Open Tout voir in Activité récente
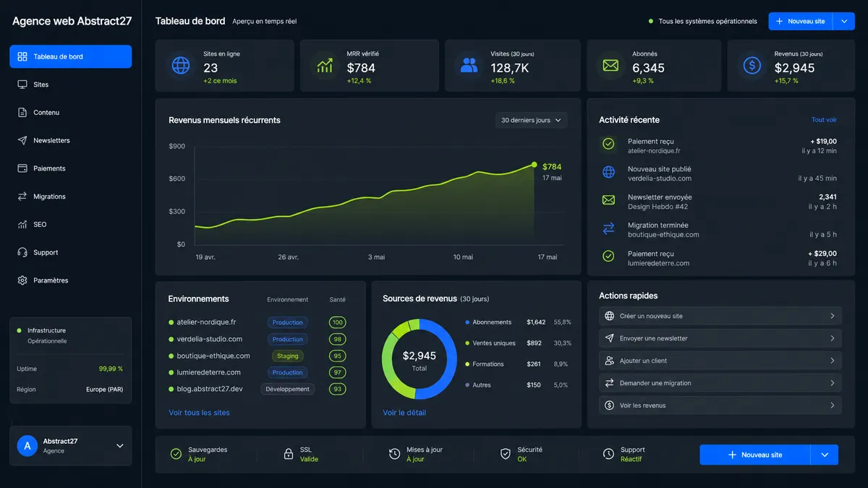The width and height of the screenshot is (868, 488). (x=824, y=120)
